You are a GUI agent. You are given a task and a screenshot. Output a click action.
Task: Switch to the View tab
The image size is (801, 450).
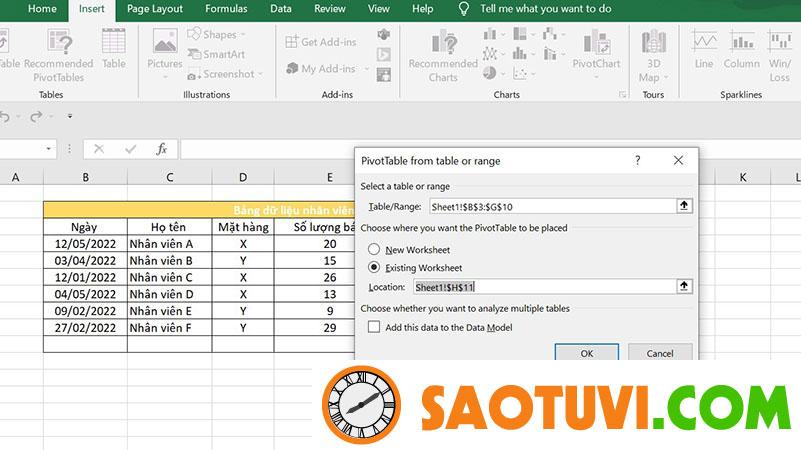click(x=379, y=9)
